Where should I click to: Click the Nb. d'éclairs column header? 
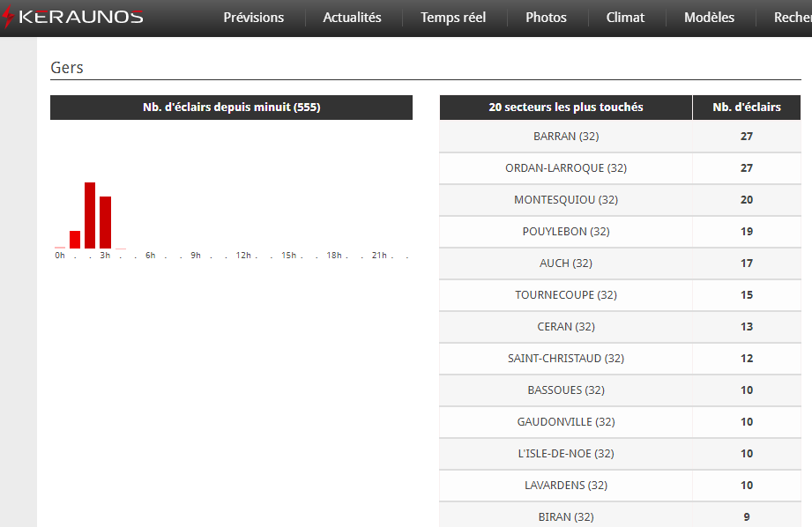(x=747, y=108)
